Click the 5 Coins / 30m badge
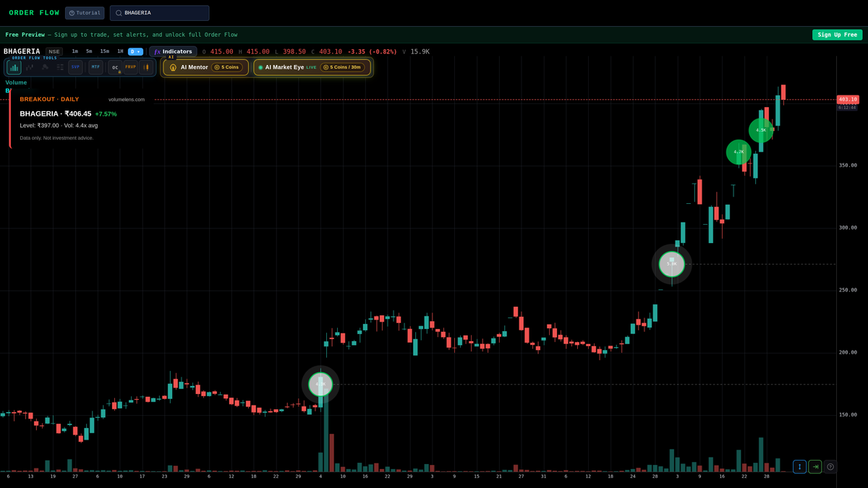The width and height of the screenshot is (868, 488). [342, 67]
